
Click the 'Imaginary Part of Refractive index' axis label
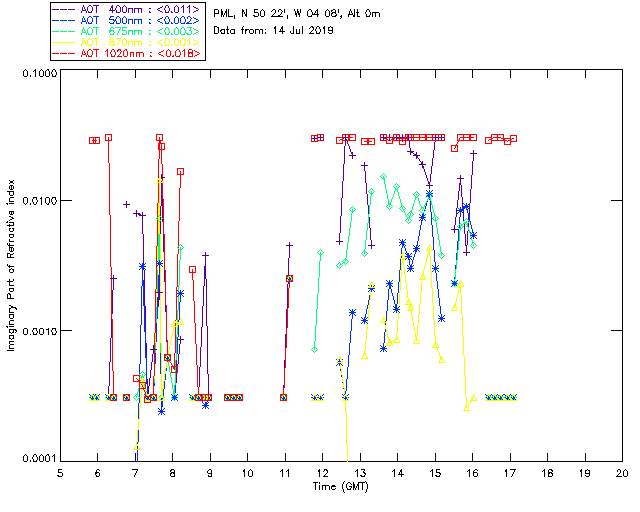[x=11, y=266]
